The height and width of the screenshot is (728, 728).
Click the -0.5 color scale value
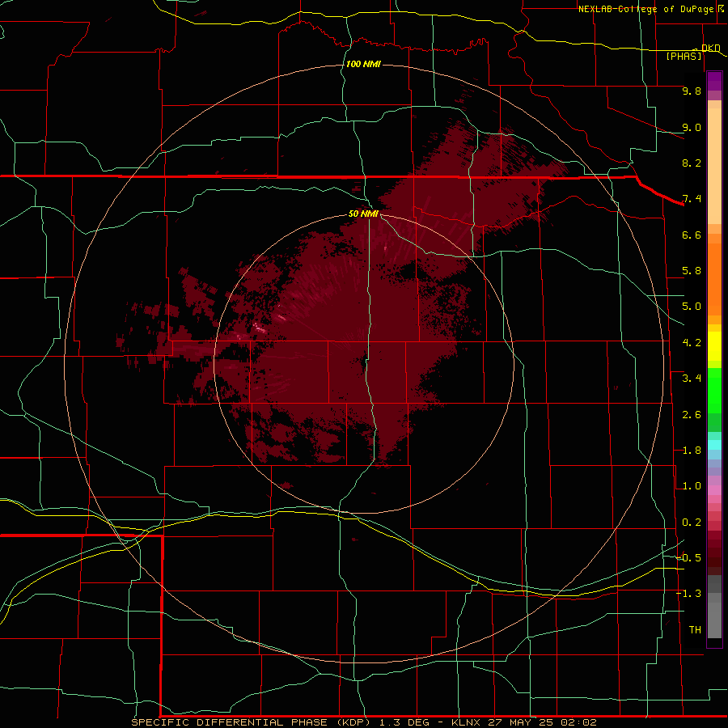688,558
